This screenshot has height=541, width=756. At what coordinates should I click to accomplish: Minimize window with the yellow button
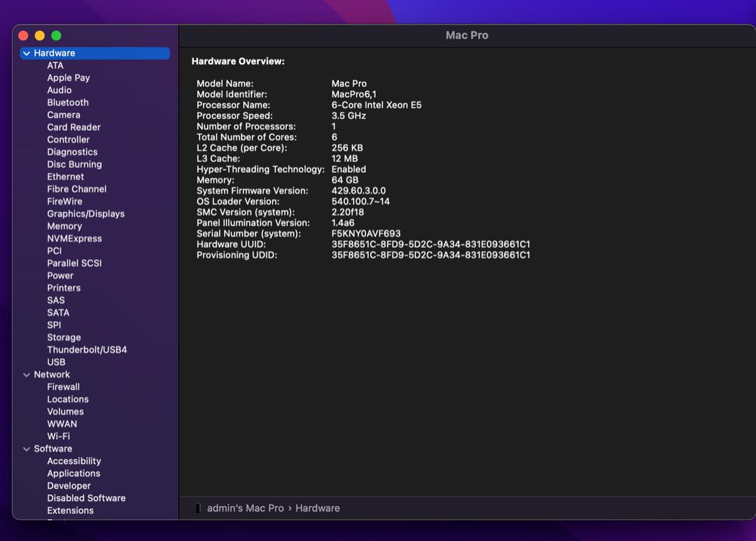(x=39, y=36)
